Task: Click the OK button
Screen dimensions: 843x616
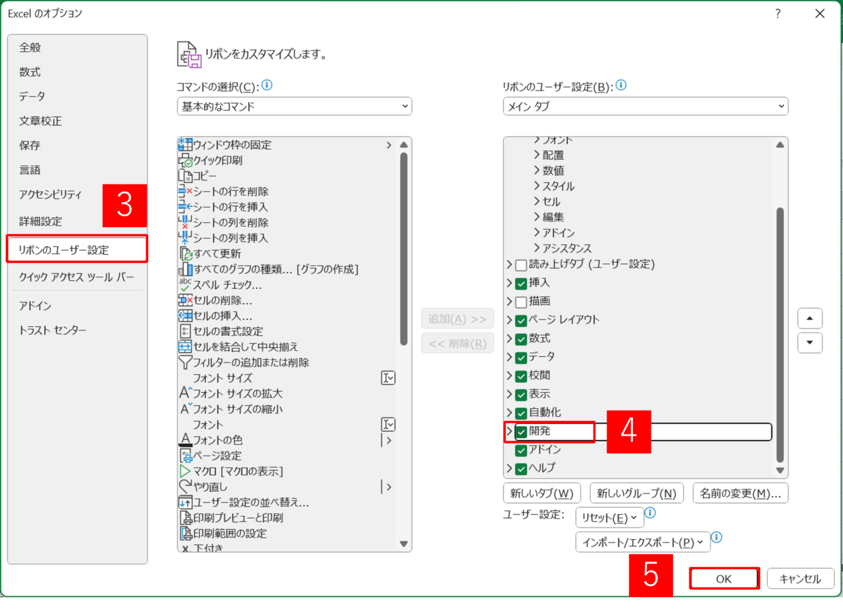Action: (723, 579)
